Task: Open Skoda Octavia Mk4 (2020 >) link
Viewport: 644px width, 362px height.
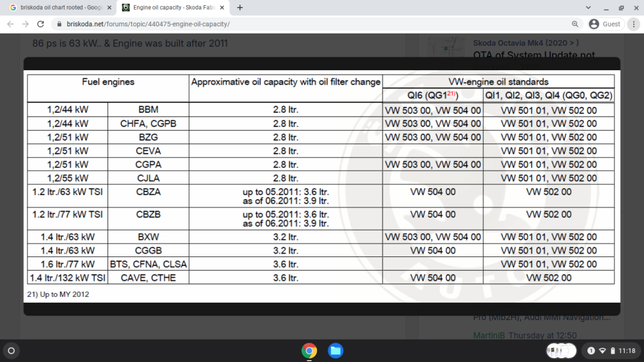Action: pos(526,43)
